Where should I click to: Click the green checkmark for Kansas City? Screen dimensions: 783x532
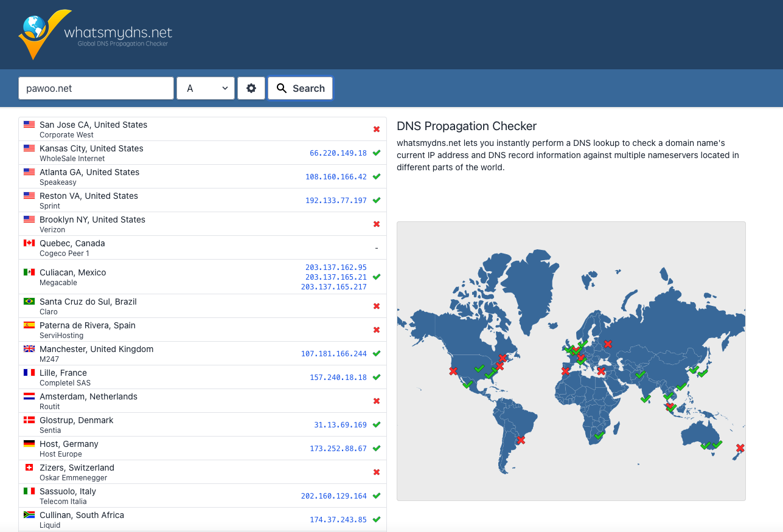click(377, 153)
